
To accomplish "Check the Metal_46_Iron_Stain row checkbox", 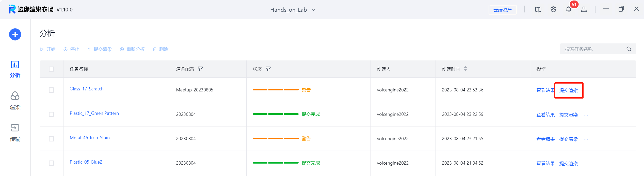I will click(51, 139).
